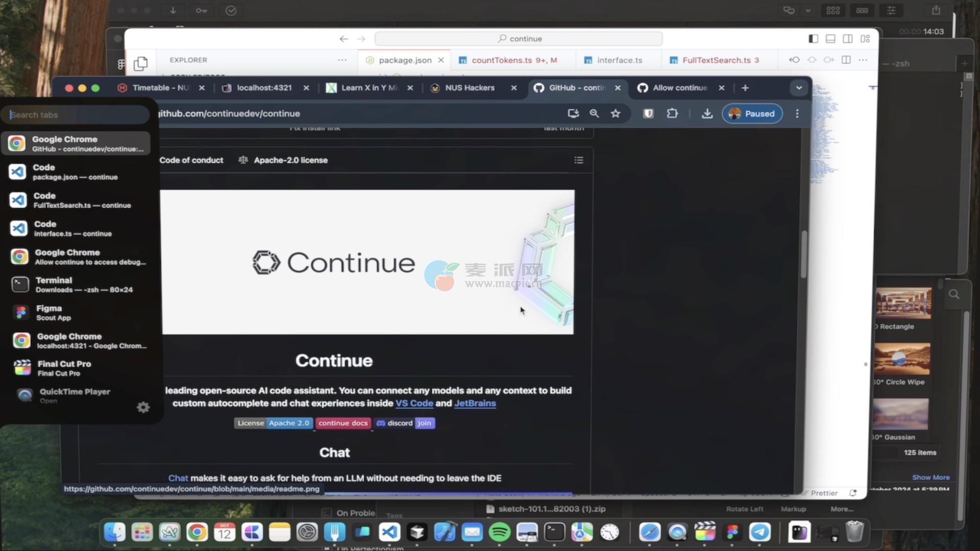Viewport: 980px width, 551px height.
Task: Switch to Learn X in Y Minutes tab
Action: pos(370,88)
